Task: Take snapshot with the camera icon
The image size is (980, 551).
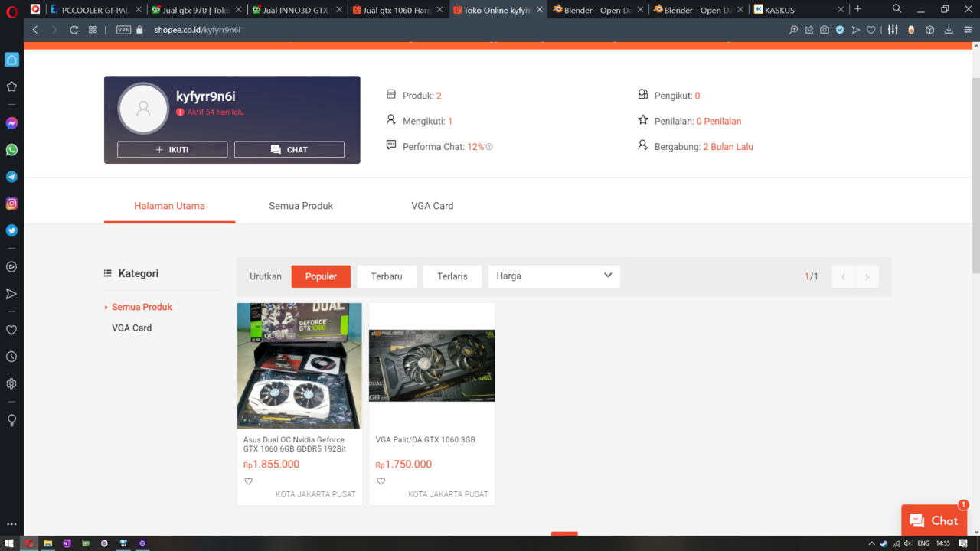Action: [825, 30]
